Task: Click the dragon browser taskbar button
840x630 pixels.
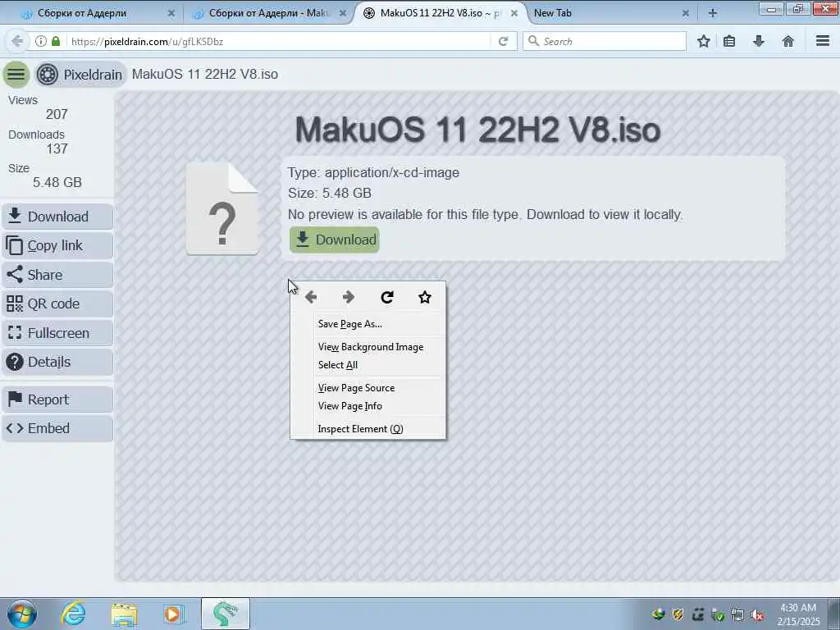Action: [x=226, y=614]
